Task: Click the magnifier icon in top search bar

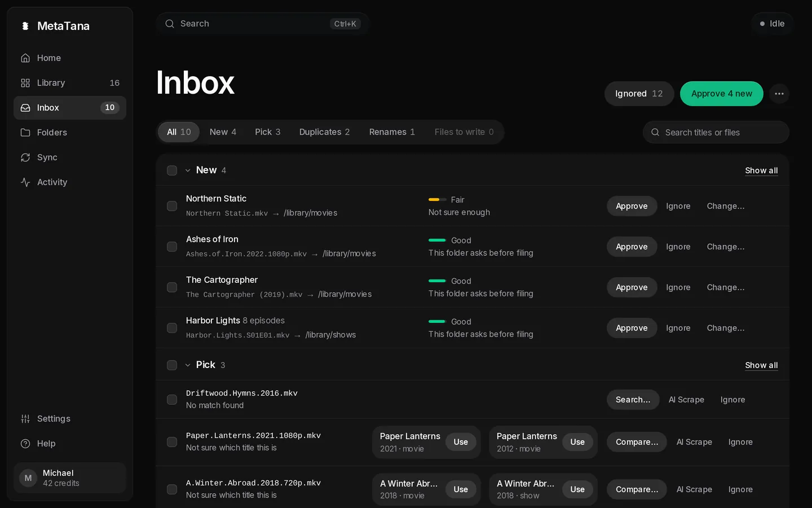Action: pyautogui.click(x=170, y=24)
